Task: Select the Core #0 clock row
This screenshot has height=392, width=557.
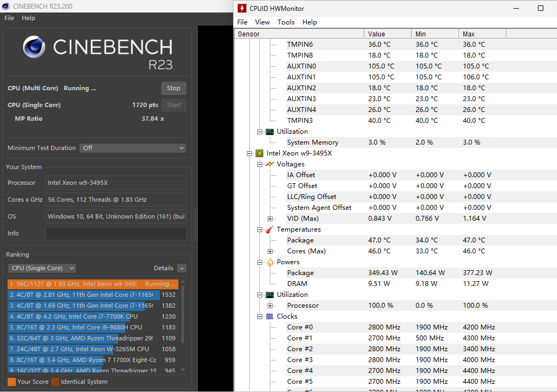Action: point(395,327)
